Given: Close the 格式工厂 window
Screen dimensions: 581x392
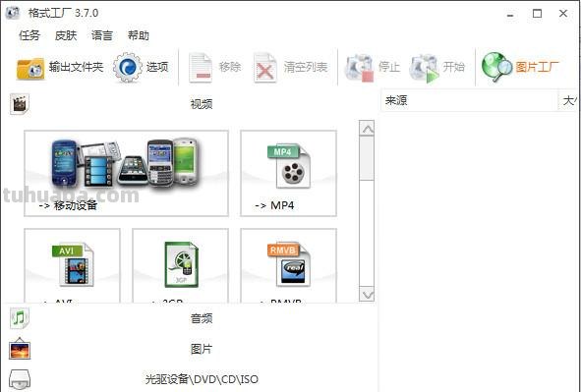Looking at the screenshot, I should click(563, 14).
